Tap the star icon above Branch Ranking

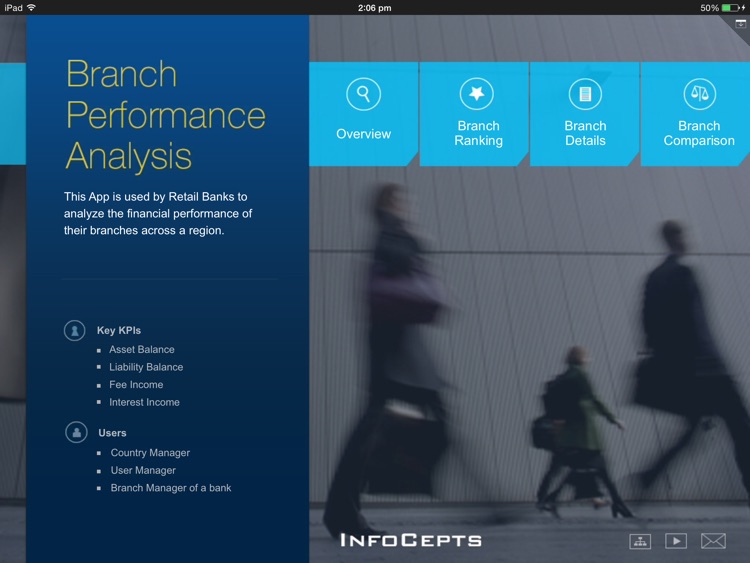click(x=476, y=94)
